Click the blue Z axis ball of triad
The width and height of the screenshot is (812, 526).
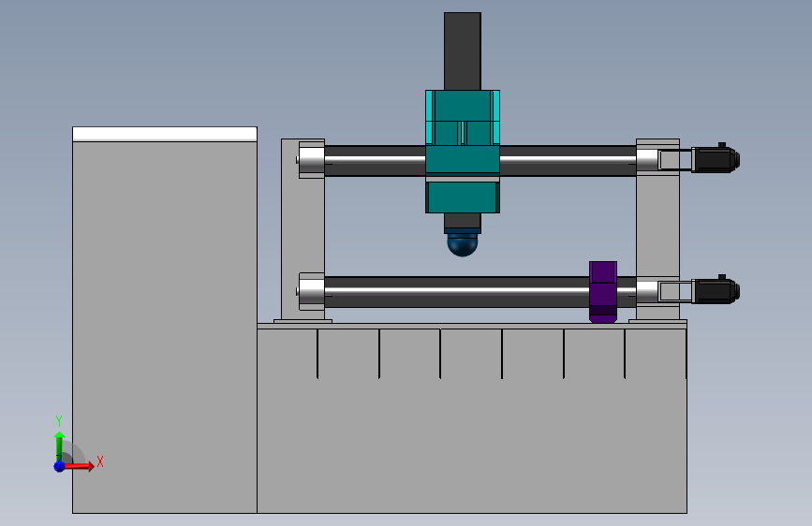tap(60, 466)
